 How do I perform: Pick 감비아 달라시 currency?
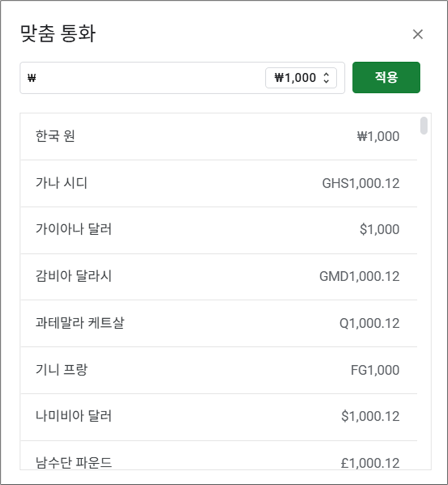coord(219,277)
